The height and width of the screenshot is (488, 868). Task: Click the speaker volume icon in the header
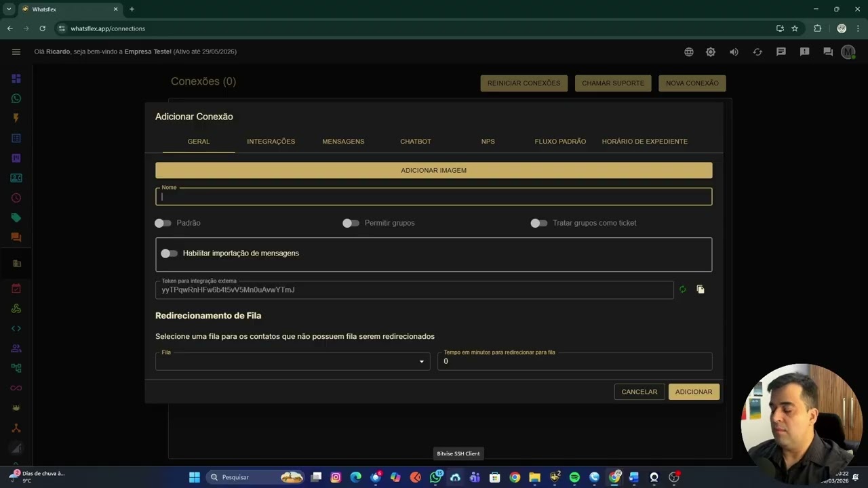[734, 52]
